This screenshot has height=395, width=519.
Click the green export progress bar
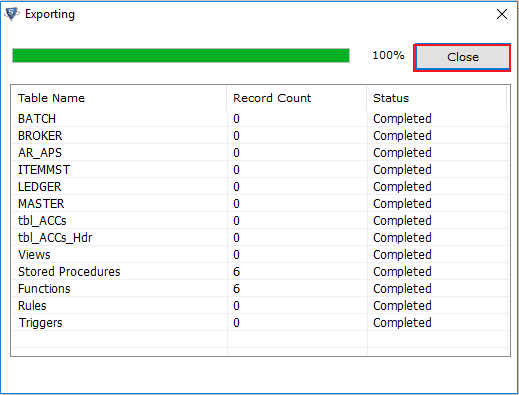pyautogui.click(x=181, y=56)
